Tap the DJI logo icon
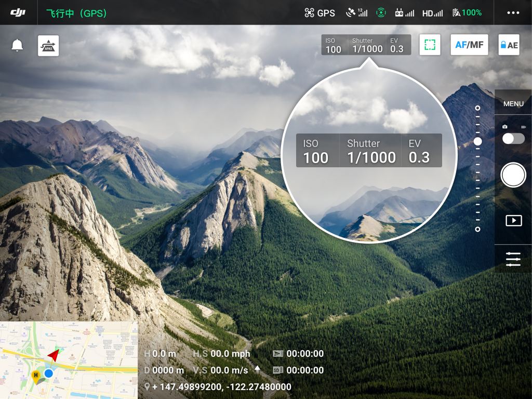This screenshot has width=532, height=399. (x=18, y=12)
